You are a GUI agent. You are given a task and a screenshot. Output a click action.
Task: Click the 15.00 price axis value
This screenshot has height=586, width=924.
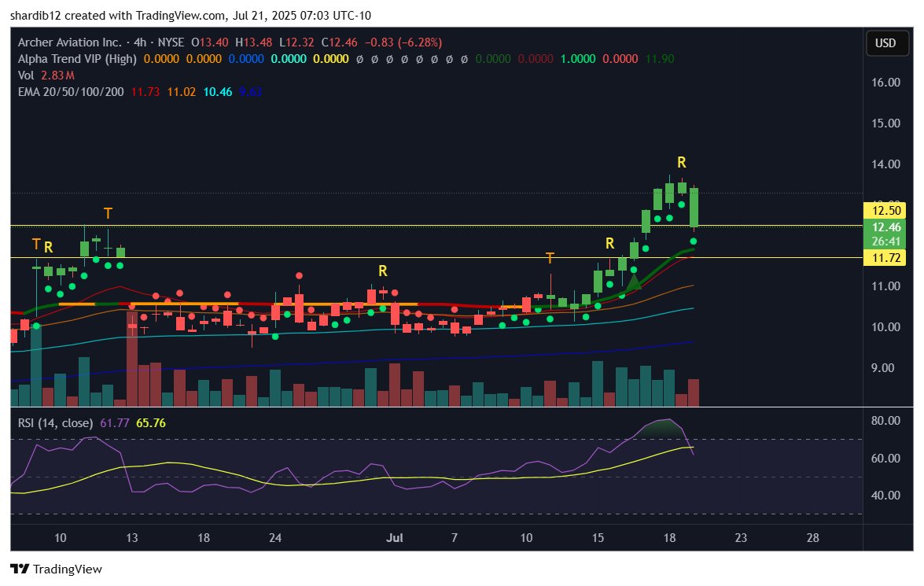pyautogui.click(x=885, y=123)
